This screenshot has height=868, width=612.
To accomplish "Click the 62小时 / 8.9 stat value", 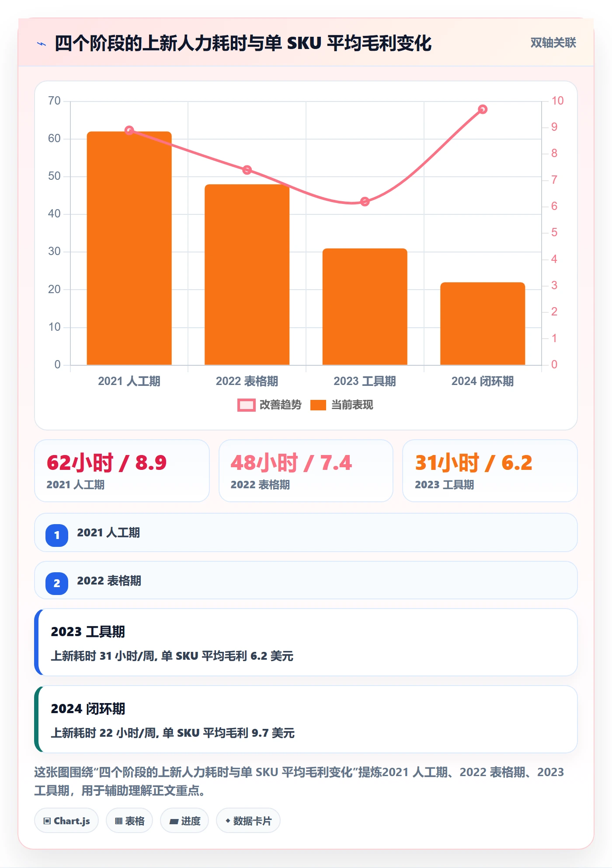I will [x=107, y=463].
